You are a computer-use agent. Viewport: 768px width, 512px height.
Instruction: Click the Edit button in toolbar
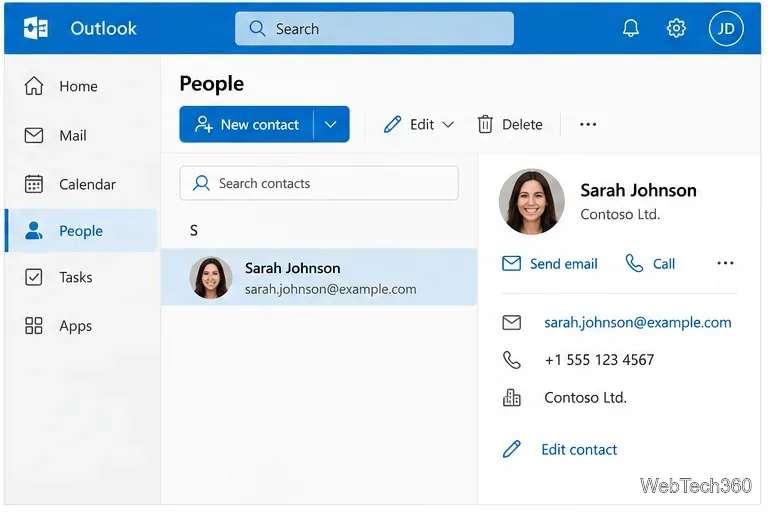point(419,124)
